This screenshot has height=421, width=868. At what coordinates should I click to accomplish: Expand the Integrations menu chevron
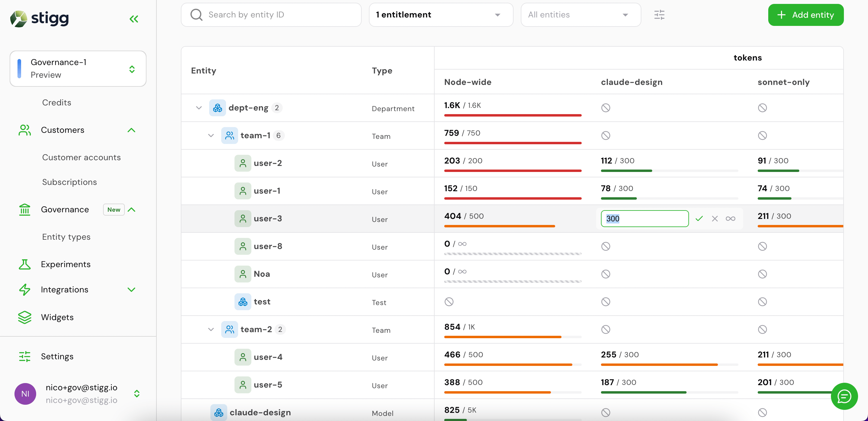131,290
